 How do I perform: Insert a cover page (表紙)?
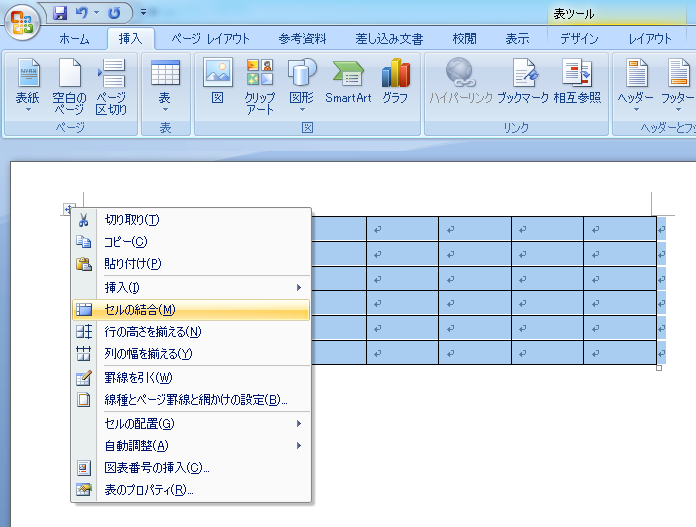28,84
